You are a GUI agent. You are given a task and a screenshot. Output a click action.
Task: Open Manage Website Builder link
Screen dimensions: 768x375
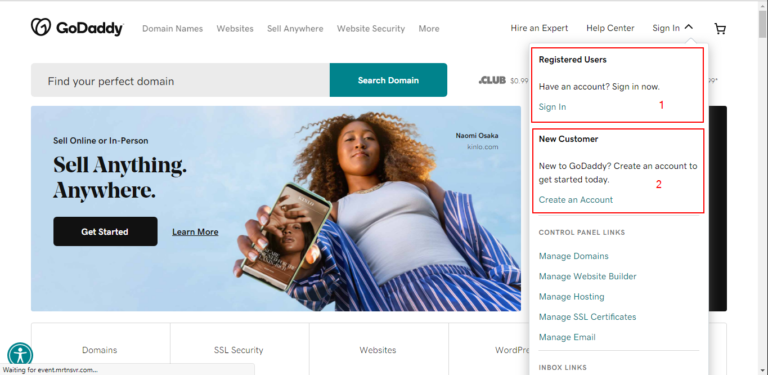pos(588,277)
